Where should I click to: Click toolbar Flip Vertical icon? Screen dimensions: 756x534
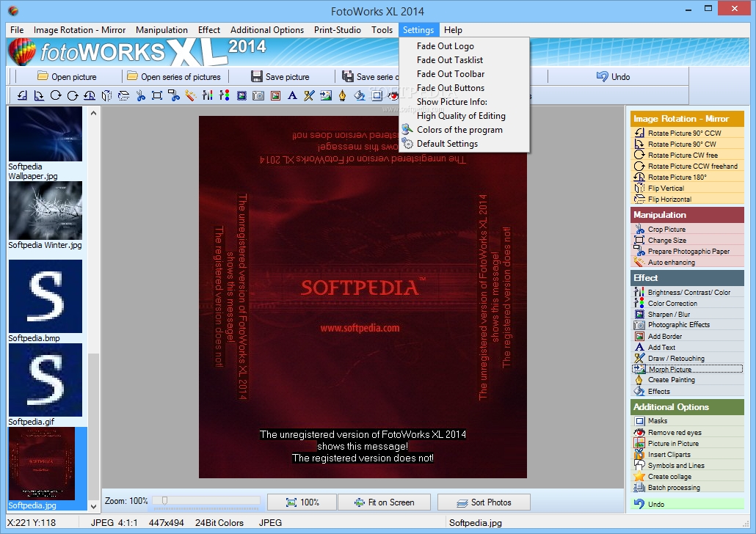click(x=106, y=95)
